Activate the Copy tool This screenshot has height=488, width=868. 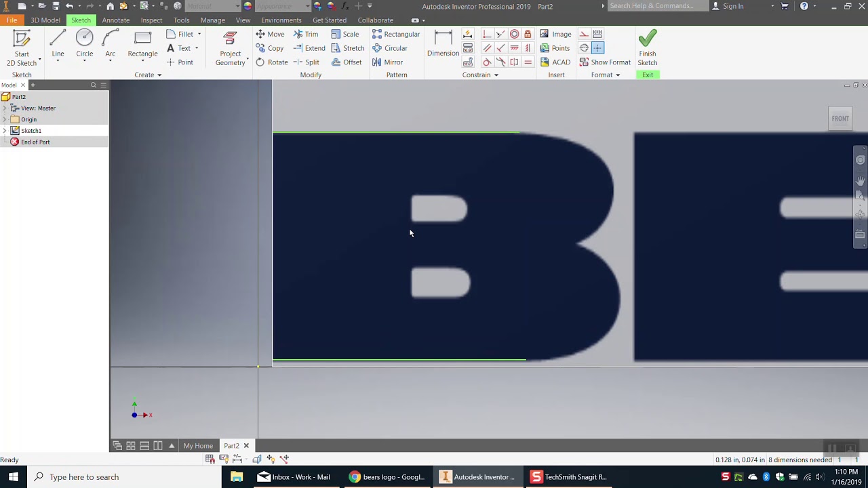coord(270,48)
